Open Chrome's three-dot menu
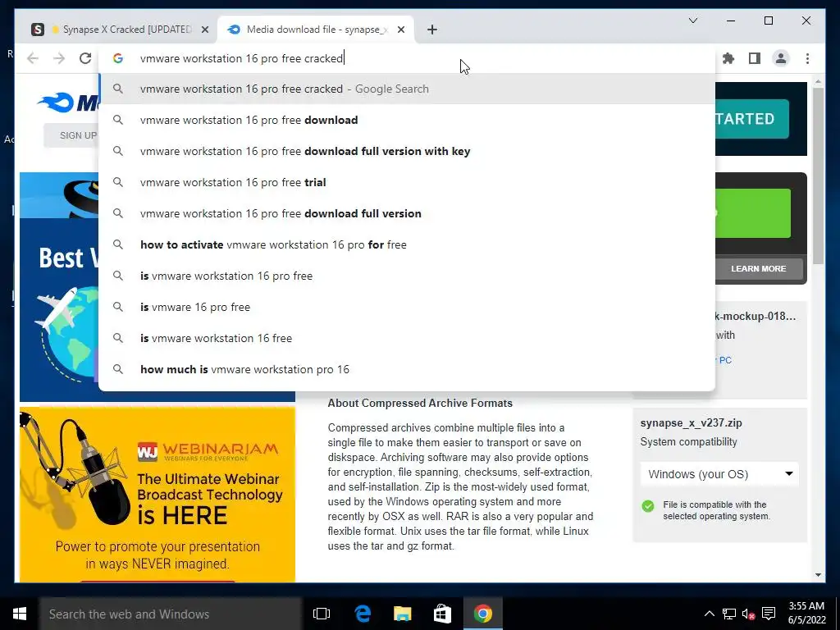This screenshot has height=630, width=840. tap(807, 58)
